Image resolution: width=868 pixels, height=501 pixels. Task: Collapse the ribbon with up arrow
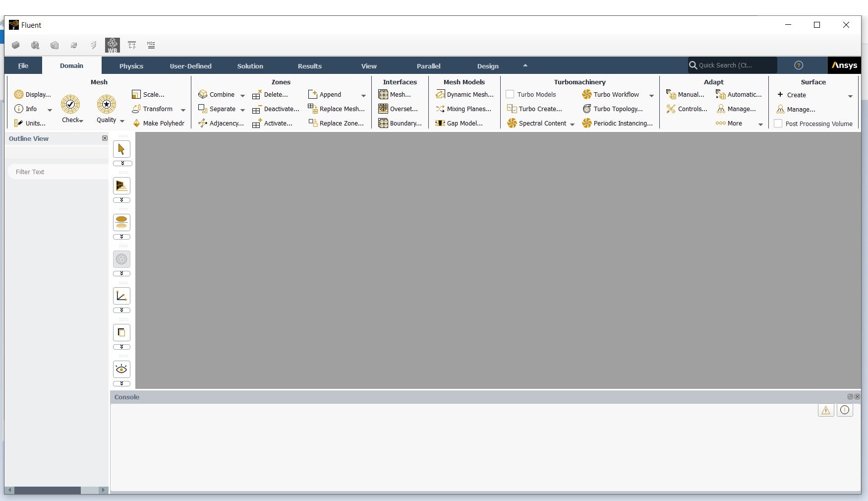525,65
